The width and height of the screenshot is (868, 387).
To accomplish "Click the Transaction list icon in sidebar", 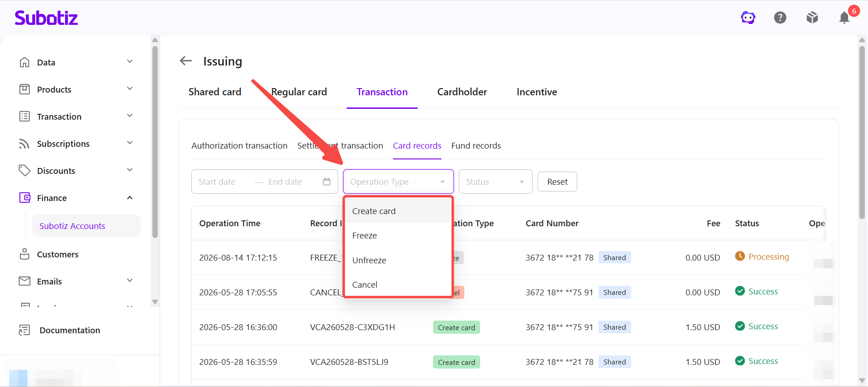I will (x=24, y=117).
